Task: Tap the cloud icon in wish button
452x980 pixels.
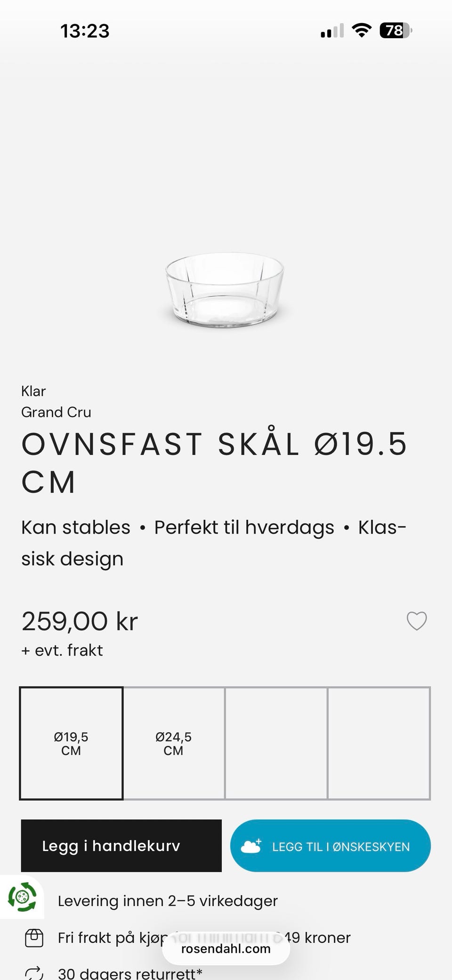Action: pyautogui.click(x=251, y=846)
